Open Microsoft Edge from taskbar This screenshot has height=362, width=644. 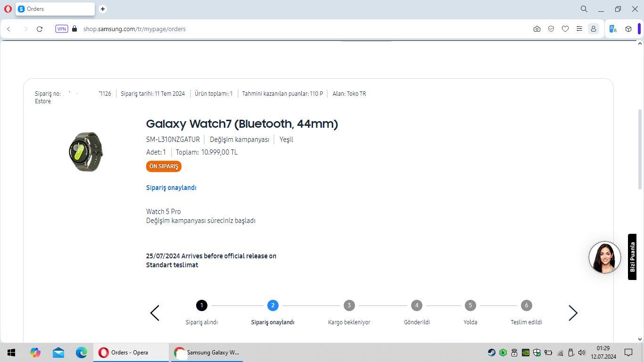[x=82, y=353]
